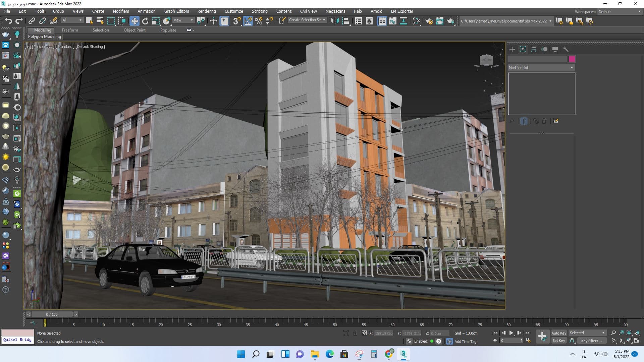Open the Rendering menu

(207, 11)
